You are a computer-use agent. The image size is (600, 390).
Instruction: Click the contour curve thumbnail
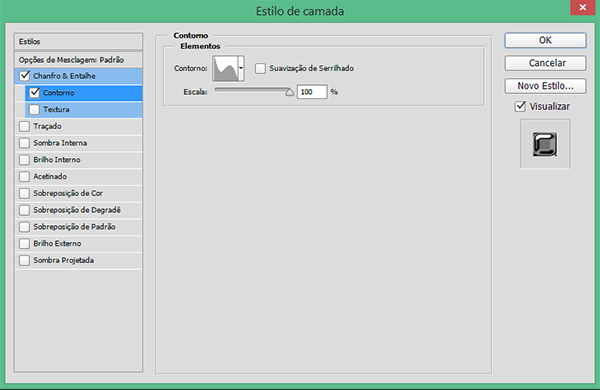coord(226,69)
